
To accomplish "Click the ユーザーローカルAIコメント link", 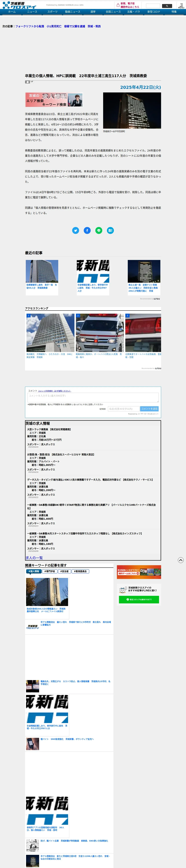I will (x=148, y=414).
